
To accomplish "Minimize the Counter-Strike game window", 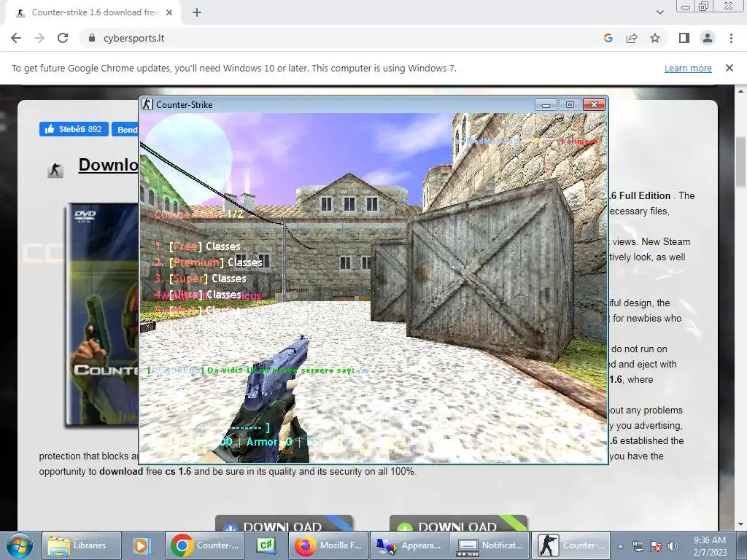I will 546,104.
